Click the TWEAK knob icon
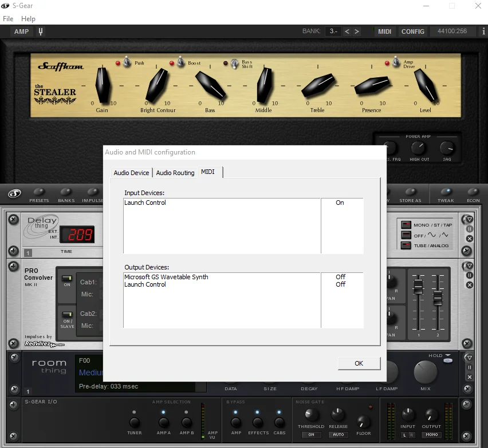Screen dimensions: 488x448 (x=446, y=192)
